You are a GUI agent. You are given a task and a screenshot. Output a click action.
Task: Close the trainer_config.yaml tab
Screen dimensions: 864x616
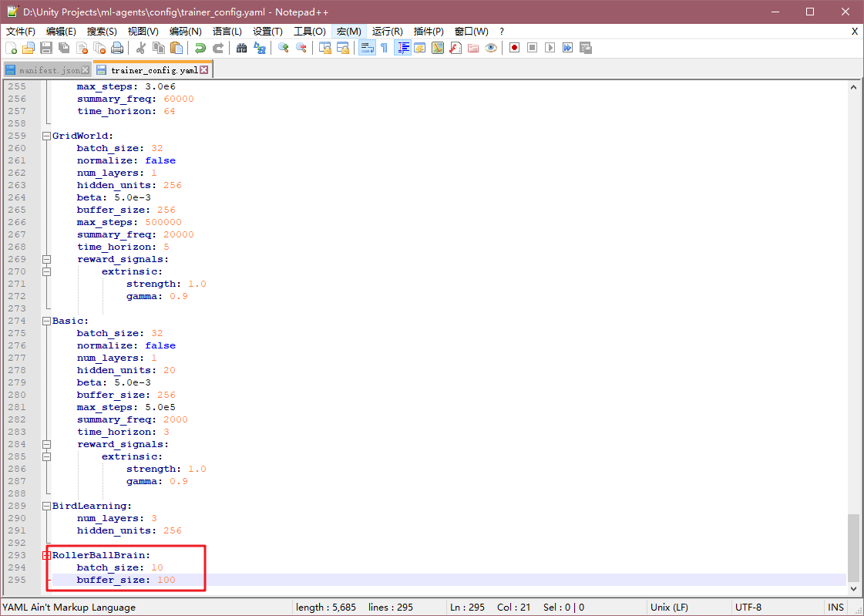point(204,70)
